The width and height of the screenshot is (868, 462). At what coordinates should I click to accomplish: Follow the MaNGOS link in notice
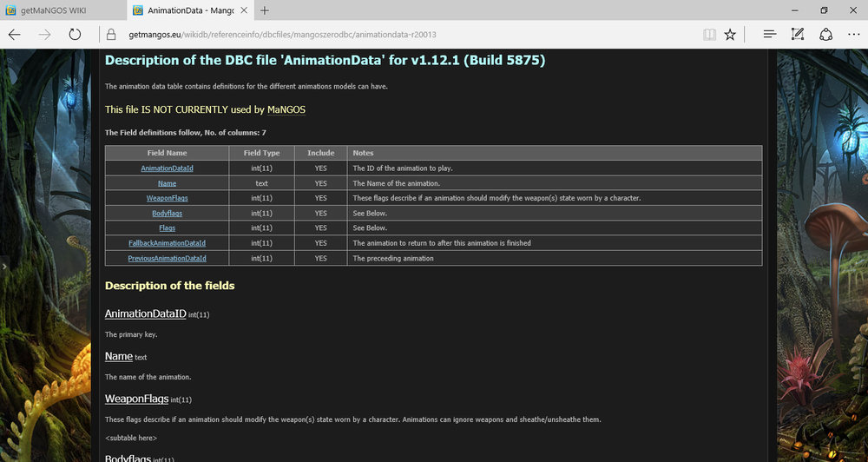(x=286, y=109)
